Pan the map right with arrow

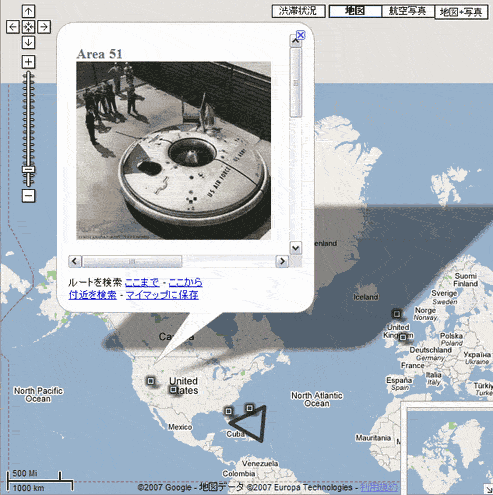[44, 27]
